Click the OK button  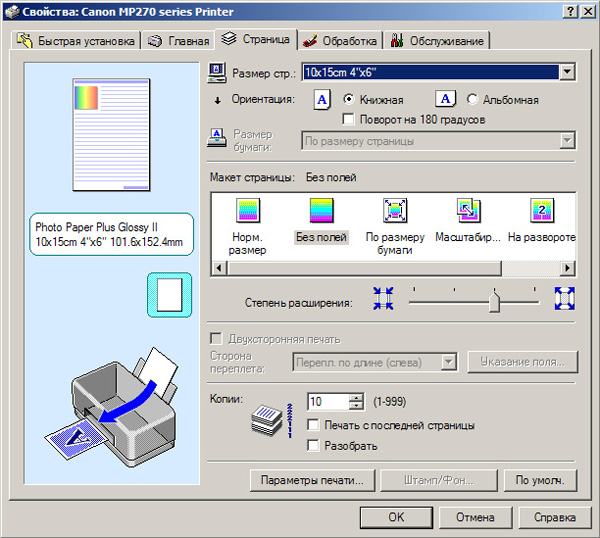pos(396,517)
